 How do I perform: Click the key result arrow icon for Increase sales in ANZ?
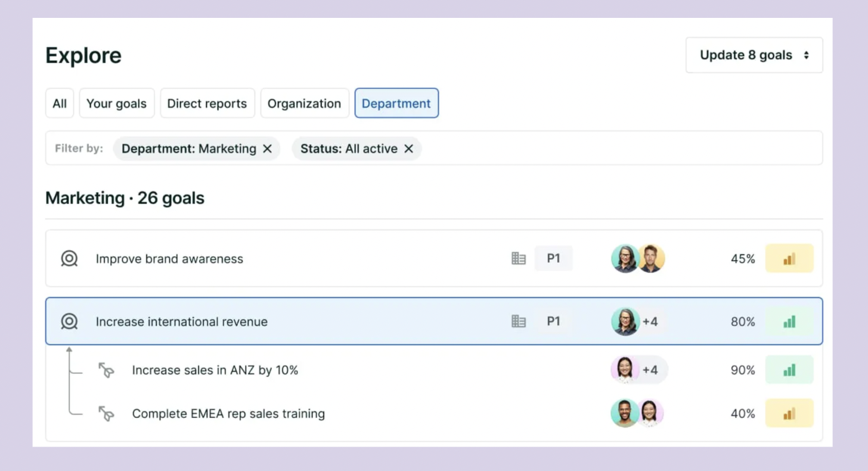pos(107,370)
